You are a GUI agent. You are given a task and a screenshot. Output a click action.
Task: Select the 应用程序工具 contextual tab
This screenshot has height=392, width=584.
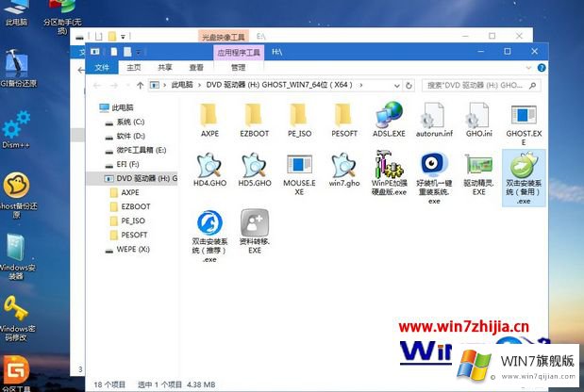pos(239,52)
